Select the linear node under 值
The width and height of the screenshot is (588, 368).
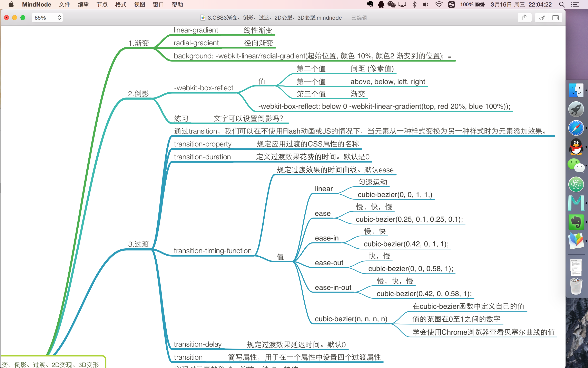tap(324, 189)
